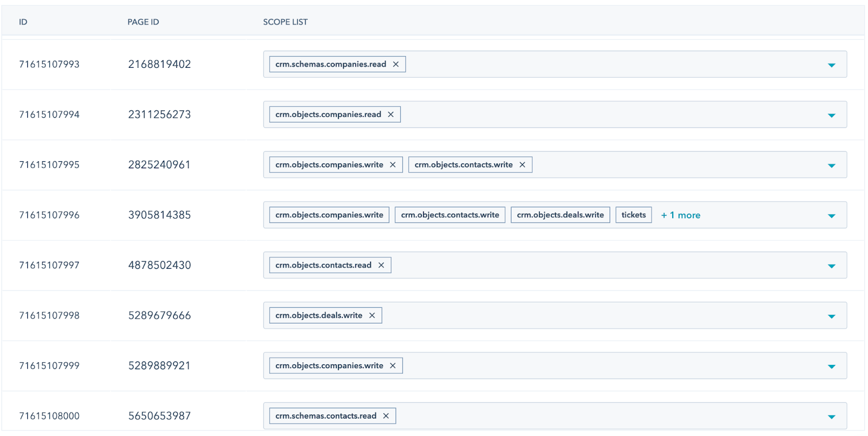The height and width of the screenshot is (436, 868).
Task: Click ID cell 71615107997
Action: pyautogui.click(x=49, y=265)
